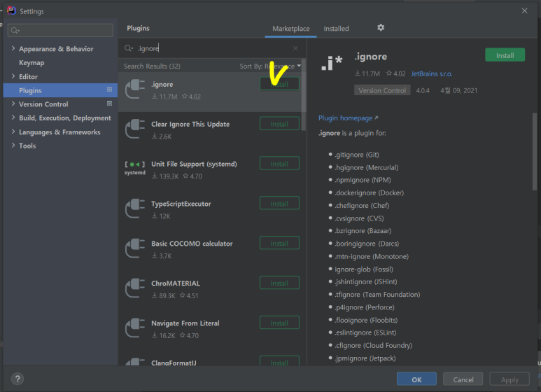This screenshot has height=392, width=541.
Task: Click .gitignore (Git) in description list
Action: (357, 155)
